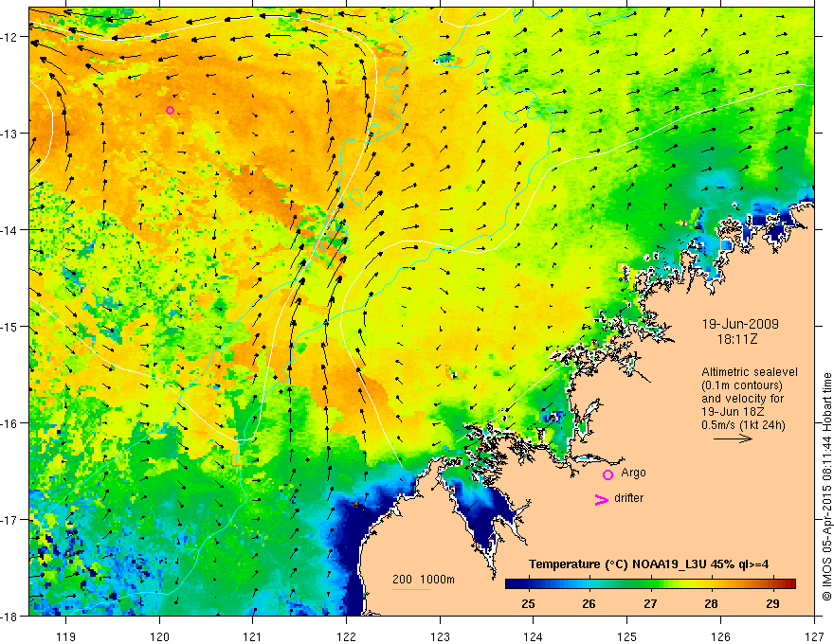Image resolution: width=834 pixels, height=644 pixels.
Task: Click the latitude axis label -12
Action: [9, 37]
